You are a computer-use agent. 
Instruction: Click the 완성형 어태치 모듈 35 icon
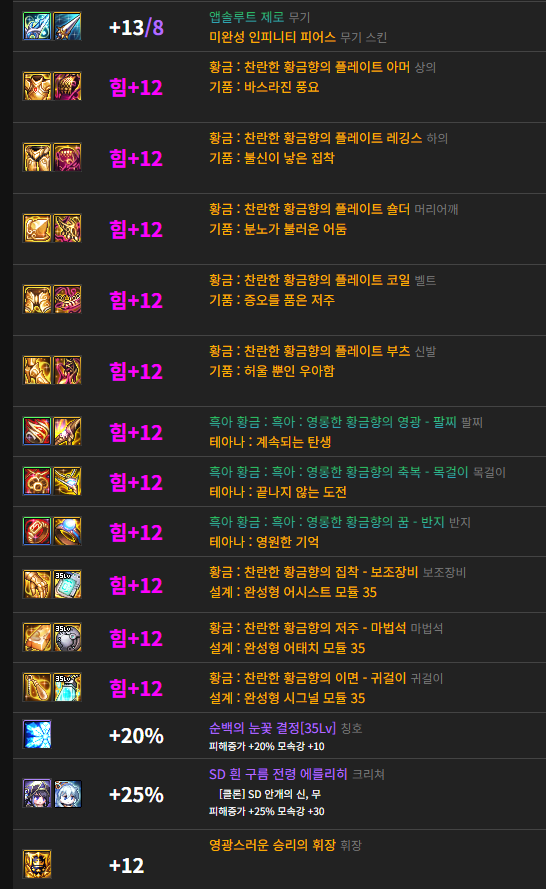67,637
